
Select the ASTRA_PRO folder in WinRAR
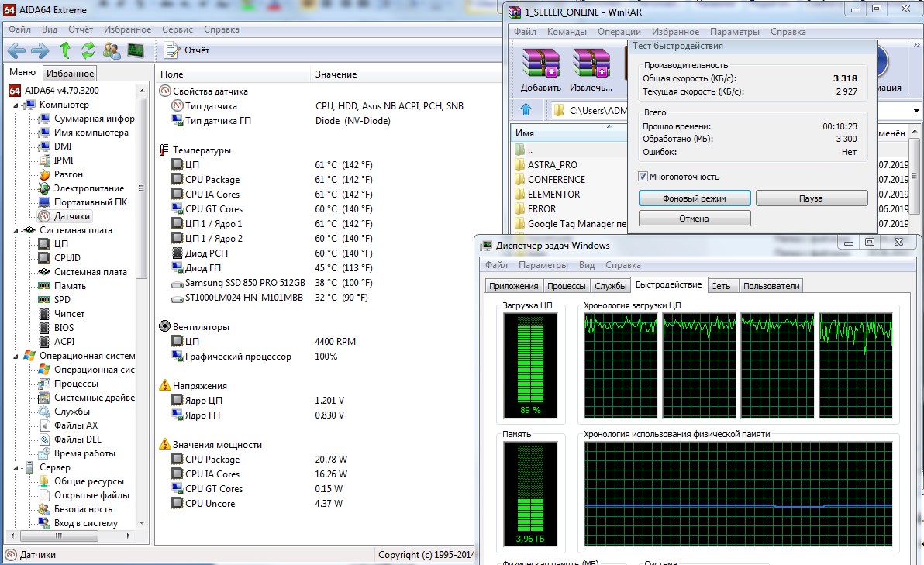(x=552, y=165)
